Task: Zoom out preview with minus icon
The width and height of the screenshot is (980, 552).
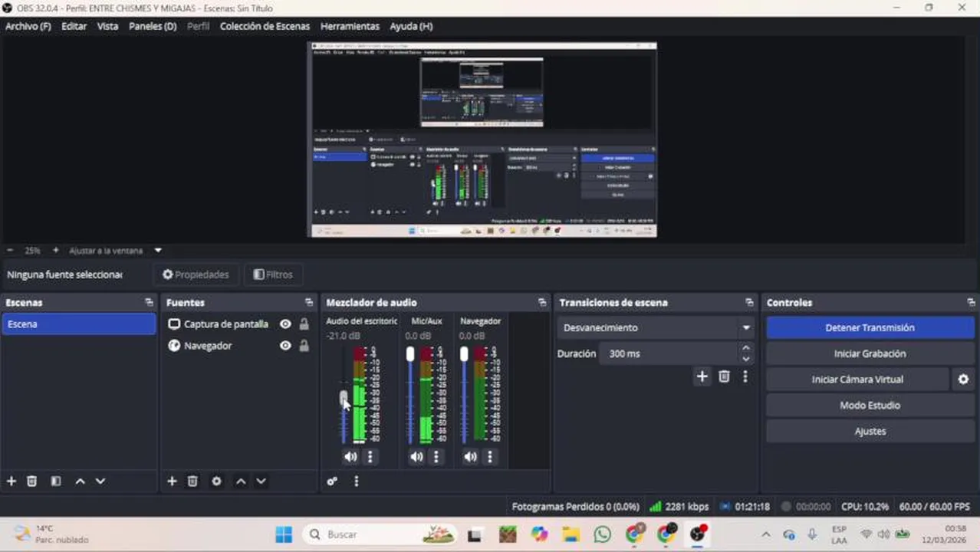Action: pyautogui.click(x=10, y=250)
